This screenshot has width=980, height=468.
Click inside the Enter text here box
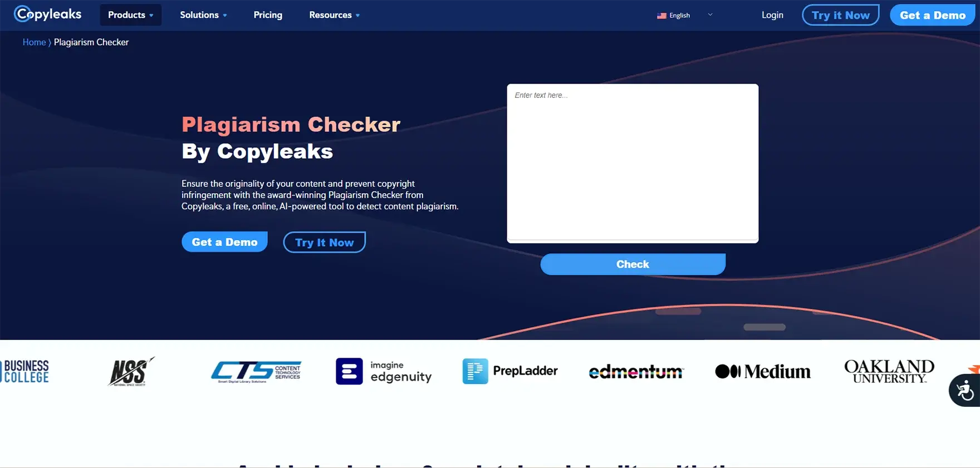point(633,162)
